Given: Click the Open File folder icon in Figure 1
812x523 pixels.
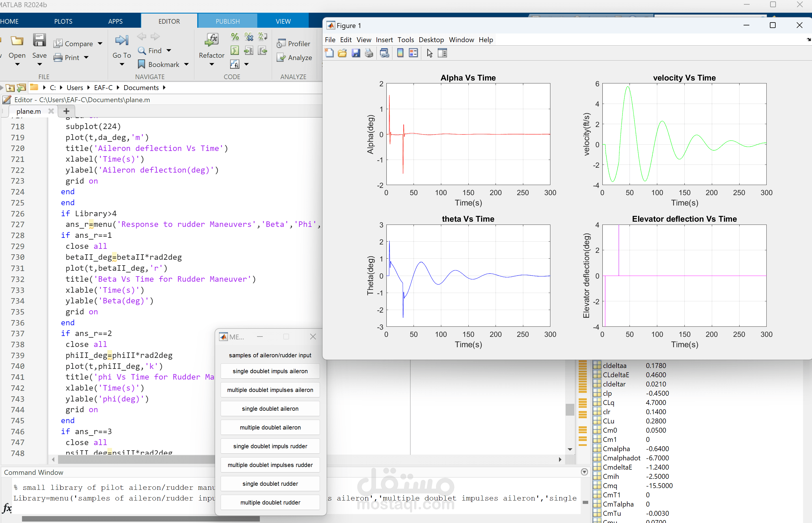Looking at the screenshot, I should pyautogui.click(x=342, y=53).
